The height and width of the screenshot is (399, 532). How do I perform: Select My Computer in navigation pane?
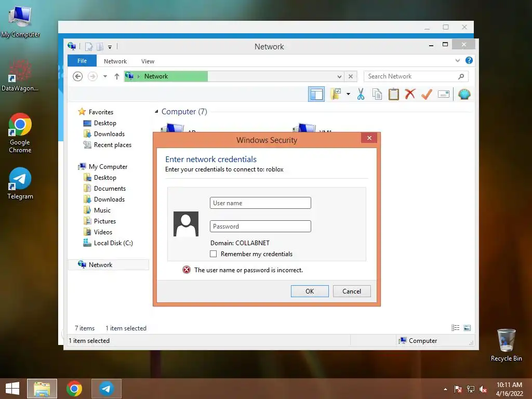click(x=108, y=167)
